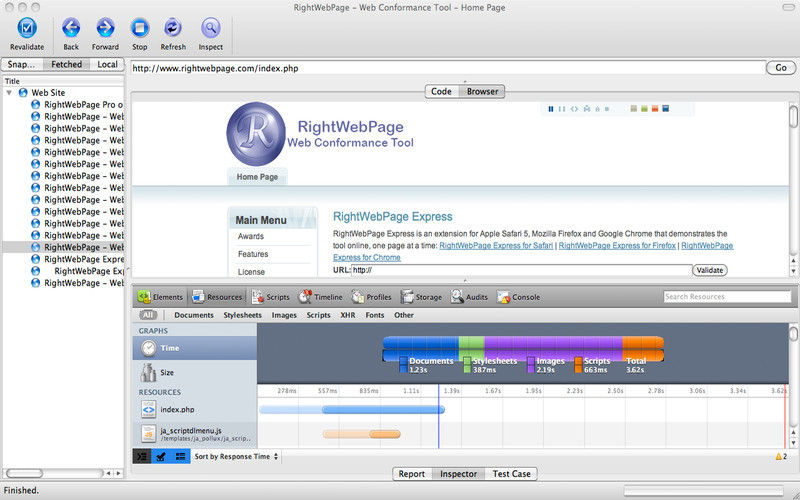The width and height of the screenshot is (800, 500).
Task: Open the Resources inspector panel
Action: tap(217, 297)
